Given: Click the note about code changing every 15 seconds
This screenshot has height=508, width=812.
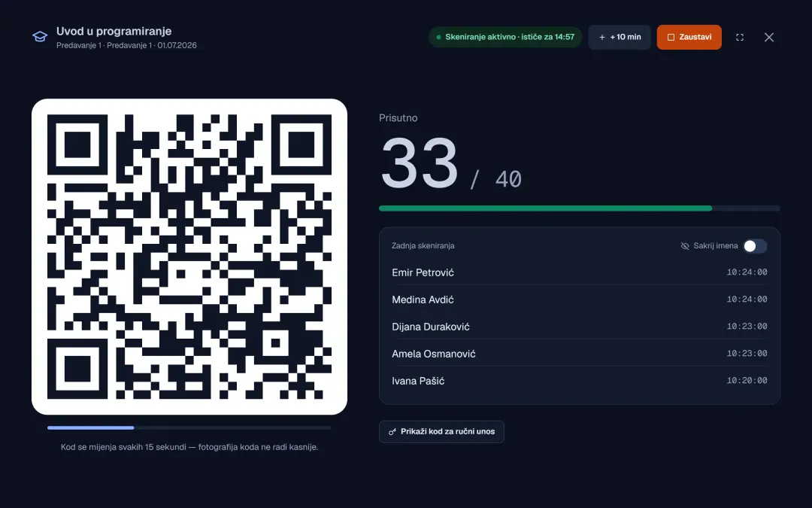Looking at the screenshot, I should (x=189, y=447).
